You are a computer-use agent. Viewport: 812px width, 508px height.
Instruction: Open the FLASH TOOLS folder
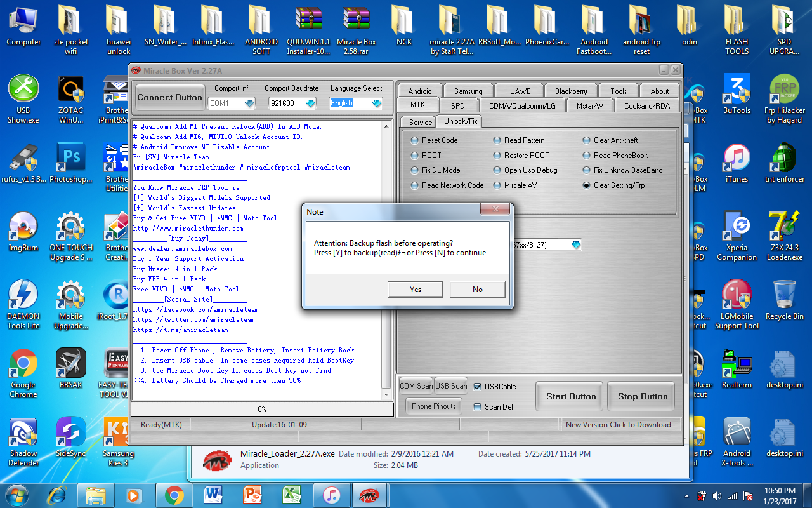737,30
